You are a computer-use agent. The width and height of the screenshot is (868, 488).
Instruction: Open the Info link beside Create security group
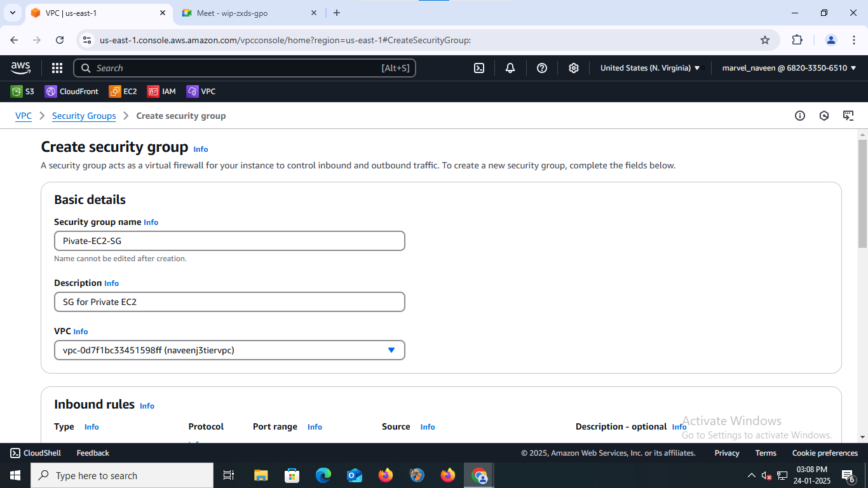coord(201,149)
